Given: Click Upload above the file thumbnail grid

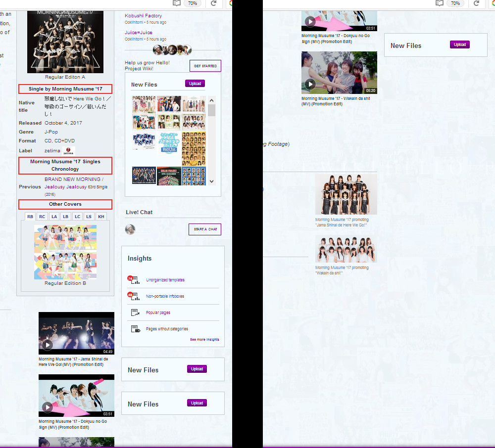Looking at the screenshot, I should point(195,84).
